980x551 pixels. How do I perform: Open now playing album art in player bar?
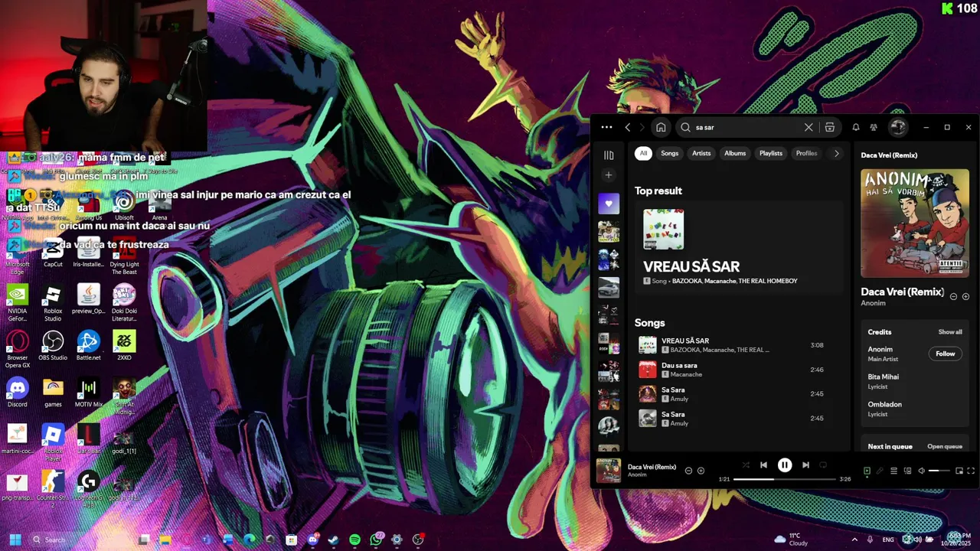609,471
